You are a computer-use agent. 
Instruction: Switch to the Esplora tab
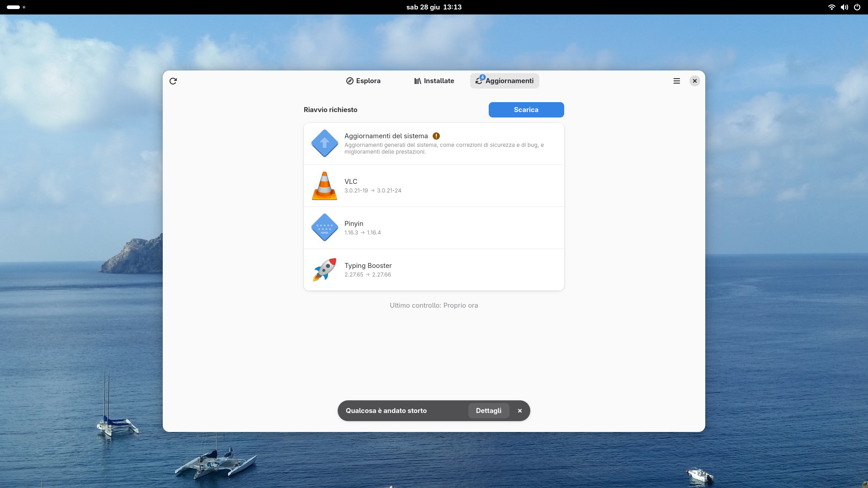pos(363,81)
